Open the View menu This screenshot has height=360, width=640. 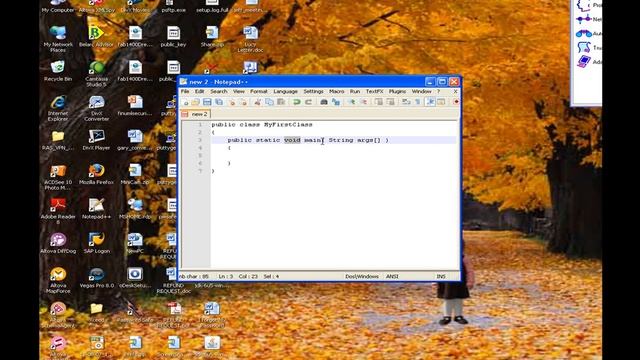[238, 91]
